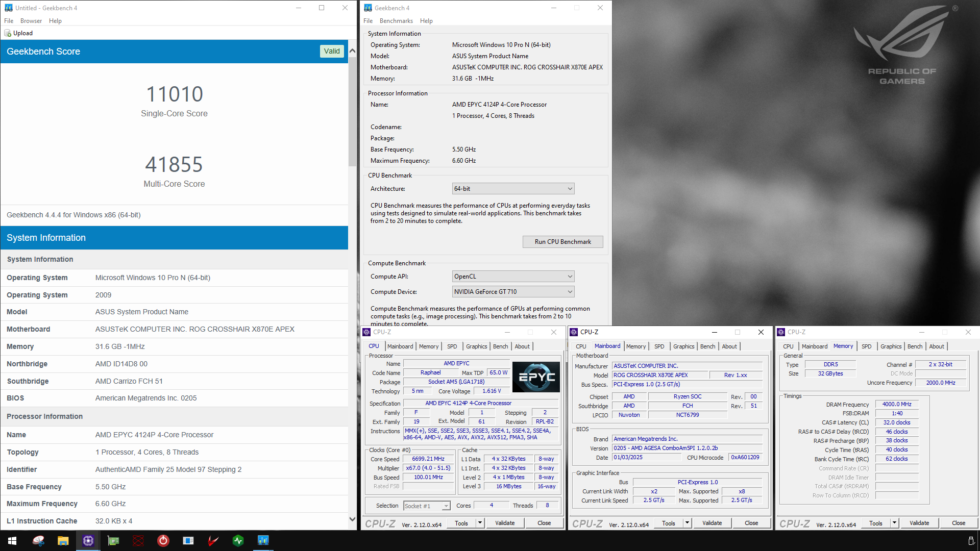Click Run CPU Benchmark button

[x=562, y=242]
